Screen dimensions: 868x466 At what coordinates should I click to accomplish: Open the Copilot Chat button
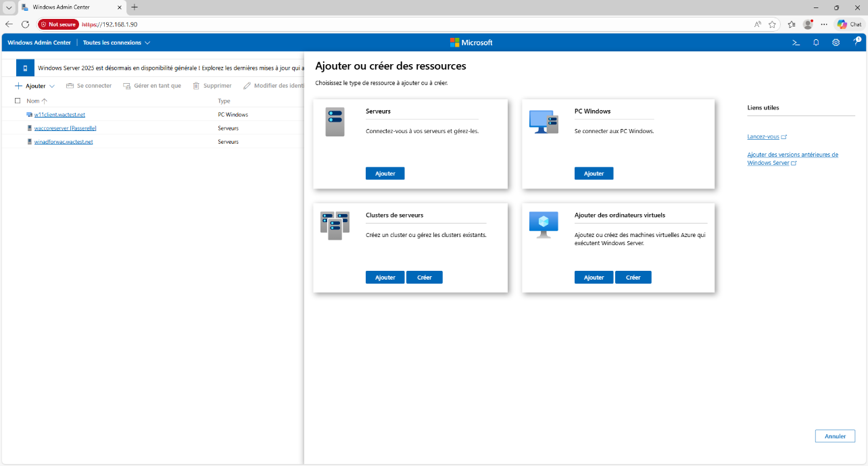coord(849,24)
